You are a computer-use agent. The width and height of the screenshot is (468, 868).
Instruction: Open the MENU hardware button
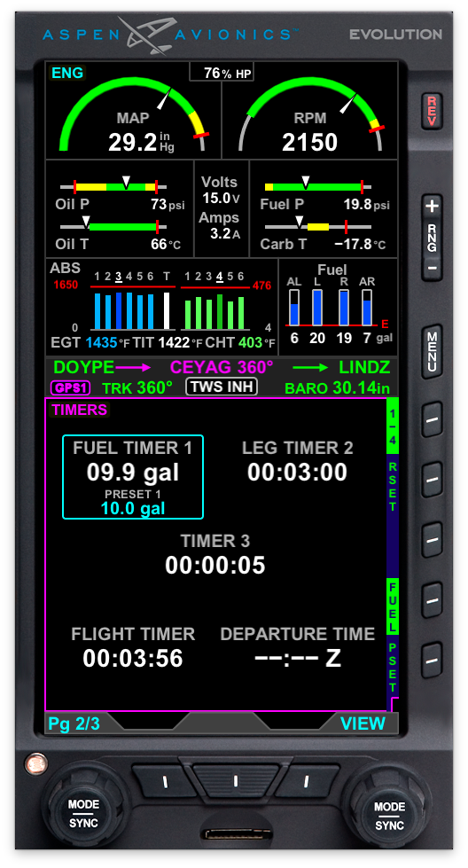click(432, 351)
